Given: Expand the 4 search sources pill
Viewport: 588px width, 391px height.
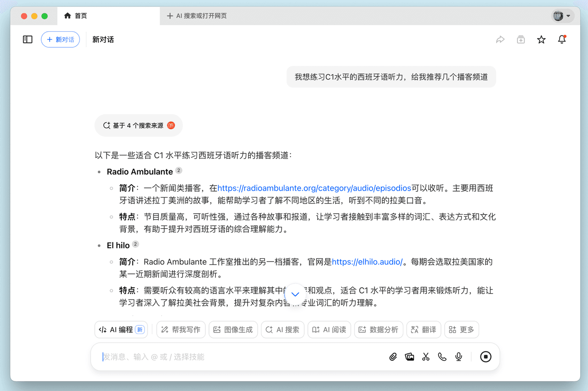Looking at the screenshot, I should coord(138,125).
